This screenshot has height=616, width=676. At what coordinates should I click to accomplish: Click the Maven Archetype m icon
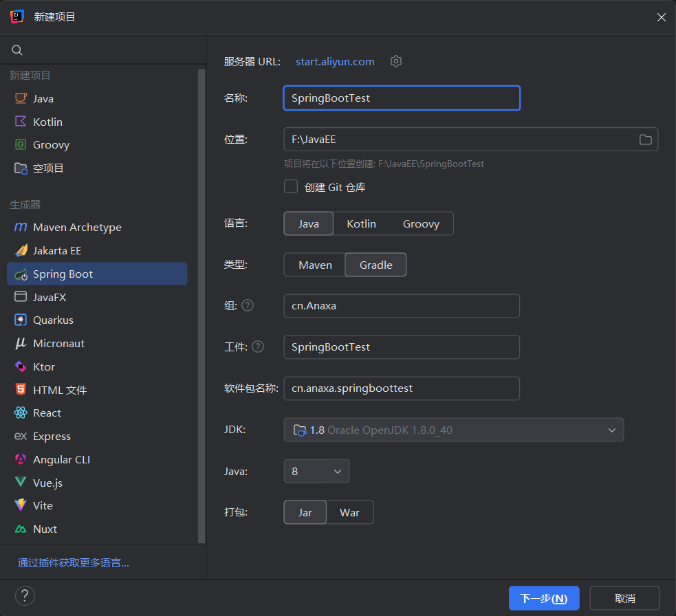click(21, 227)
